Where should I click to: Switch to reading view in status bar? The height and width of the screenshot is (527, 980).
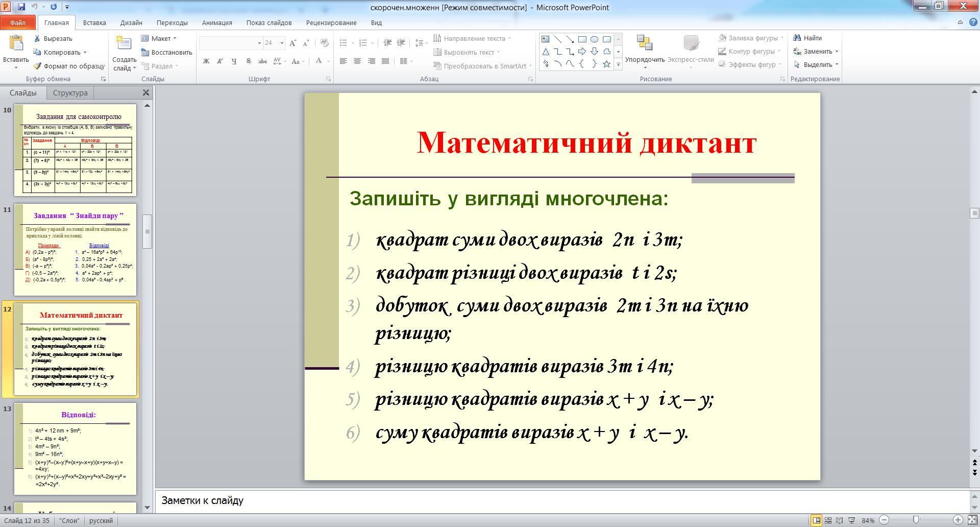coord(840,520)
